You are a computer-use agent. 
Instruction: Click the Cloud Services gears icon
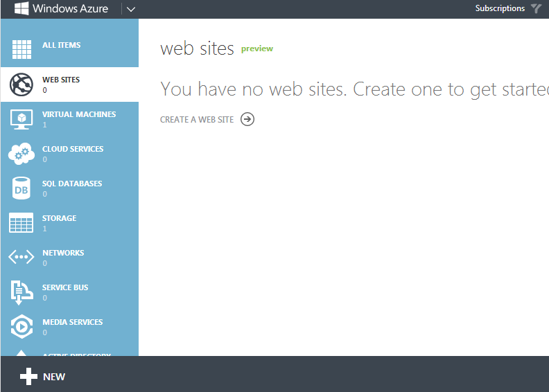21,154
